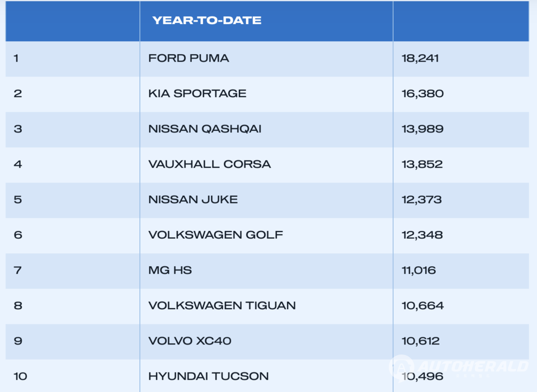This screenshot has width=537, height=392.
Task: Select the sales value 10,664
Action: [423, 306]
